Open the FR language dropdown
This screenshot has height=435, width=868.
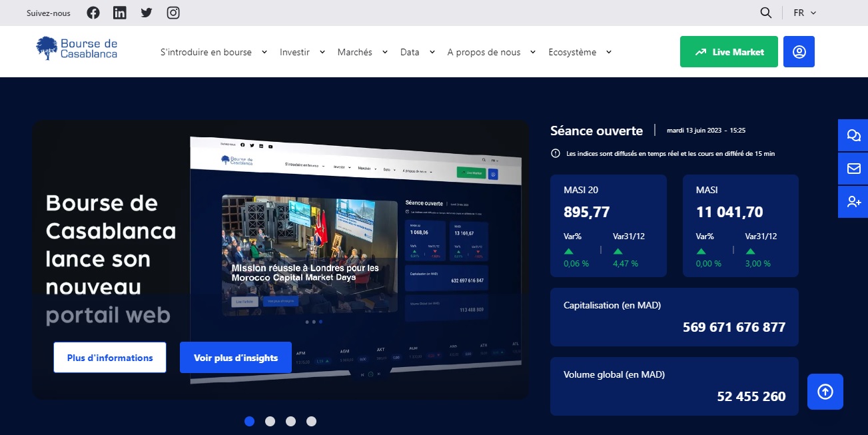pos(805,13)
